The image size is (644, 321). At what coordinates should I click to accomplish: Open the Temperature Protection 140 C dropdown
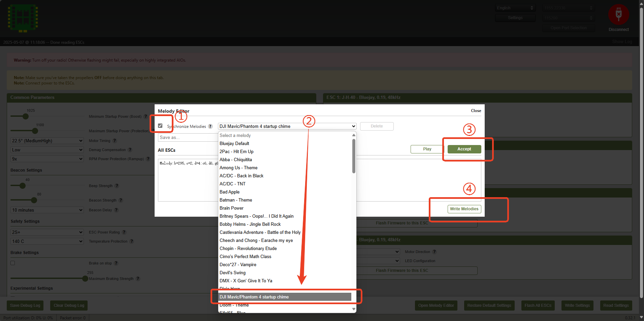click(47, 241)
